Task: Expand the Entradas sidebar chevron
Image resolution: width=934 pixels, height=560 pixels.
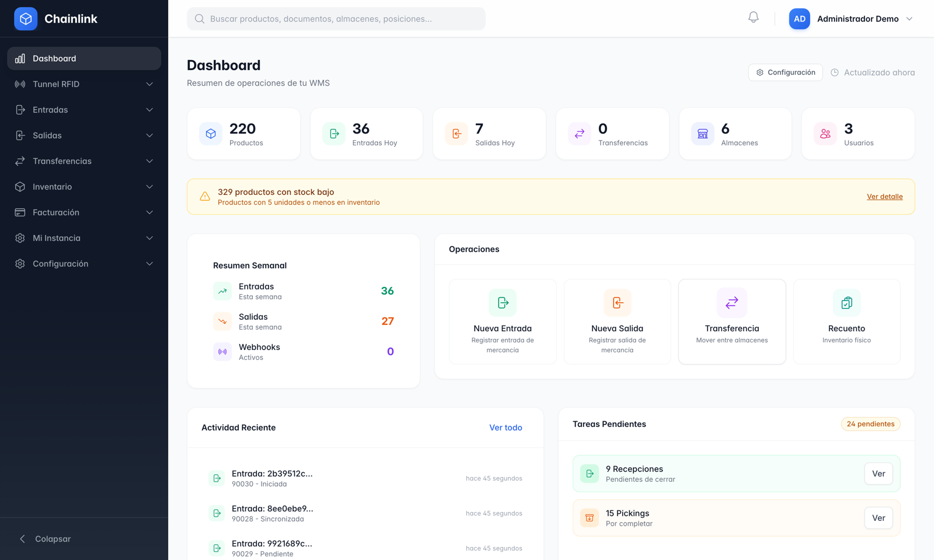Action: tap(149, 110)
